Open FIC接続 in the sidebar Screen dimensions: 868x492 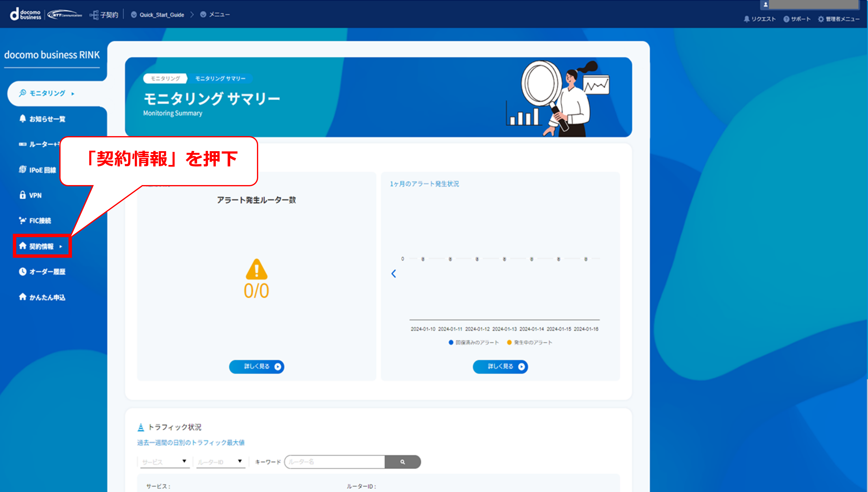[35, 221]
